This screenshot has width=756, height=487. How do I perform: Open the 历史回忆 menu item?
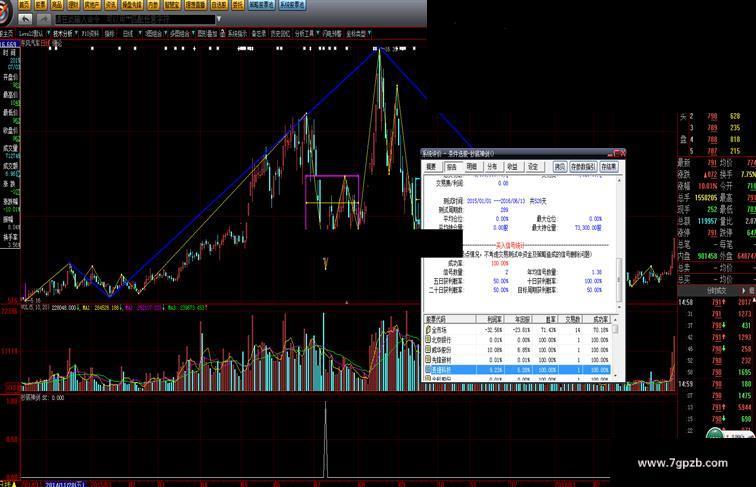(280, 33)
